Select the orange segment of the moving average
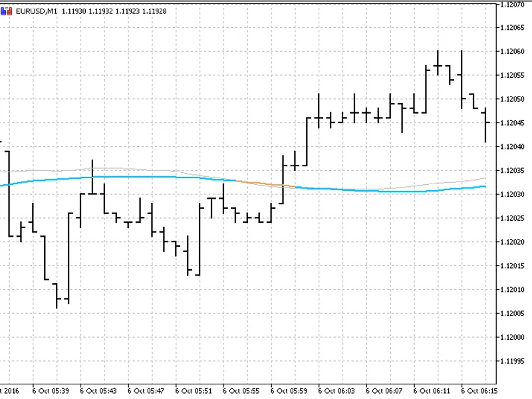 coord(265,184)
